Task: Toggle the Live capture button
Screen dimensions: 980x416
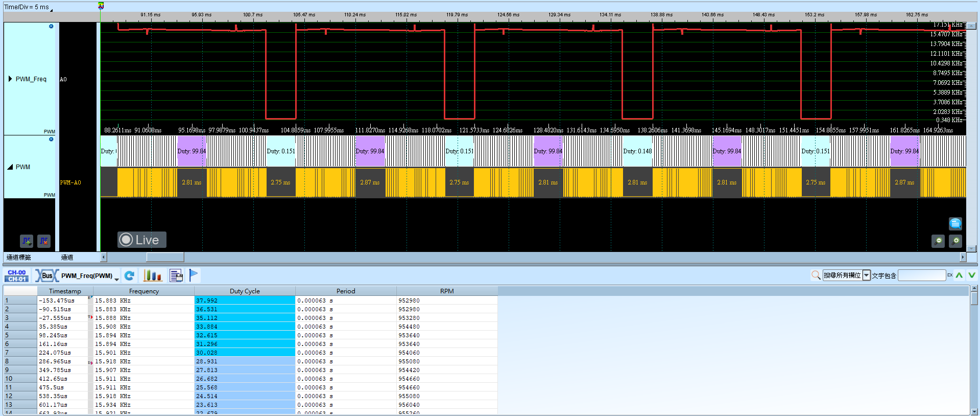Action: tap(141, 240)
